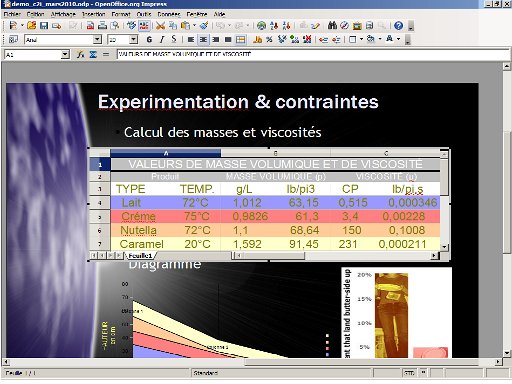
Task: Toggle italic I formatting
Action: point(162,40)
